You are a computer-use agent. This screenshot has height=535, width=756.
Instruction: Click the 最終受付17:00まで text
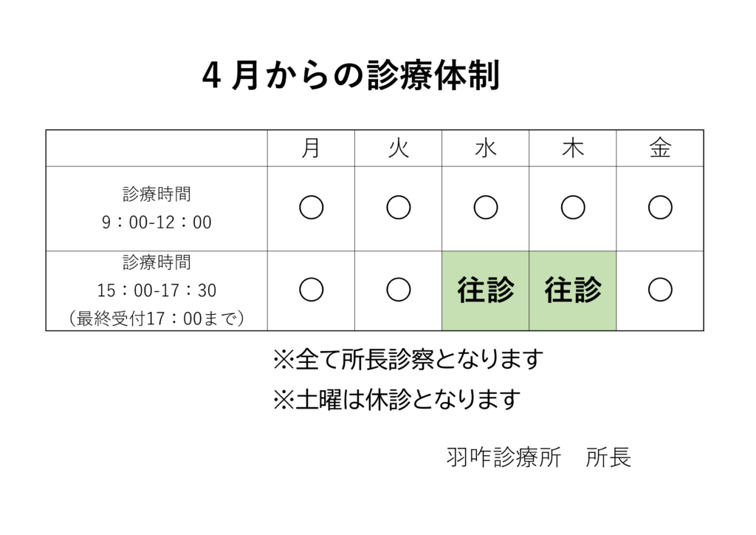[x=157, y=318]
